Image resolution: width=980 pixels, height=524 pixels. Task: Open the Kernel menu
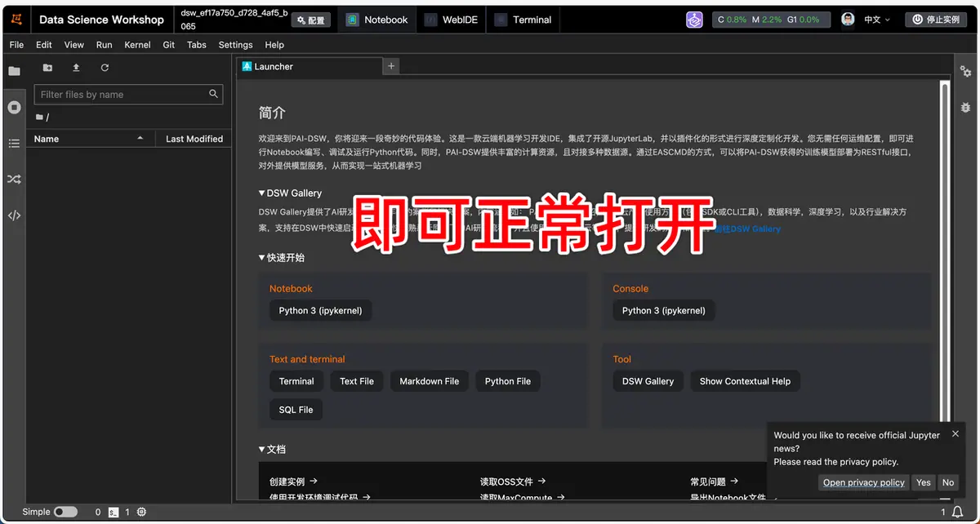(x=137, y=45)
